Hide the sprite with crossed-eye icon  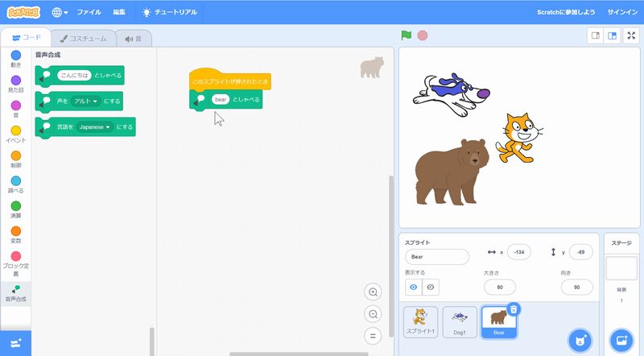431,287
